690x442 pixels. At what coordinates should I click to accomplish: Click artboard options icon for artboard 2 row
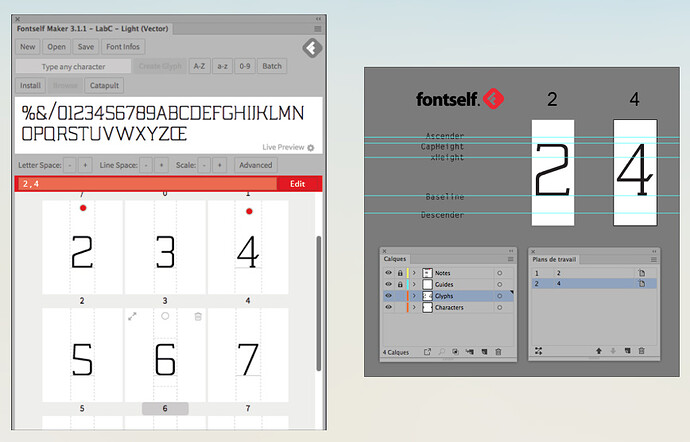point(642,273)
